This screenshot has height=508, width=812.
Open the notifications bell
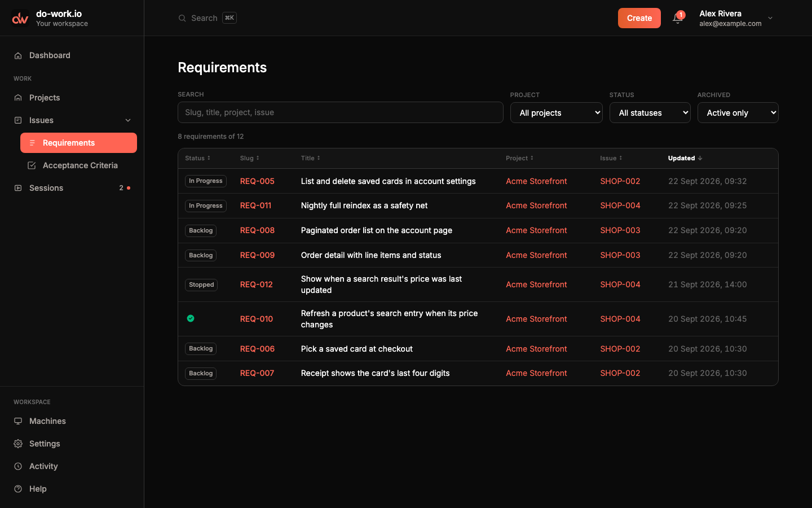677,18
